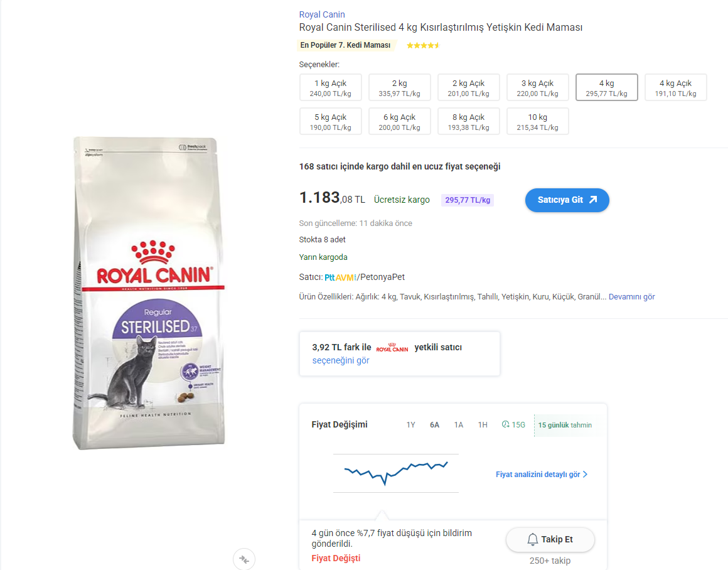Click the Satıcıya Git button
The image size is (728, 570).
(567, 200)
